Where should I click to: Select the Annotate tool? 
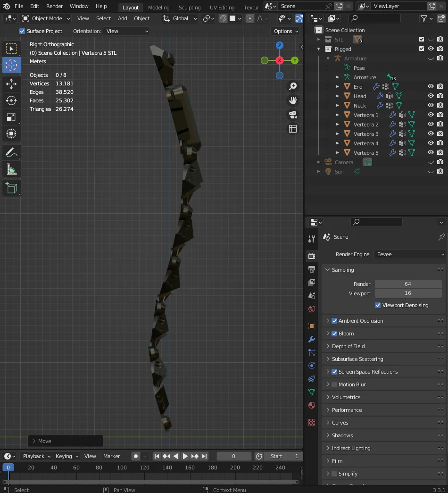(x=11, y=152)
